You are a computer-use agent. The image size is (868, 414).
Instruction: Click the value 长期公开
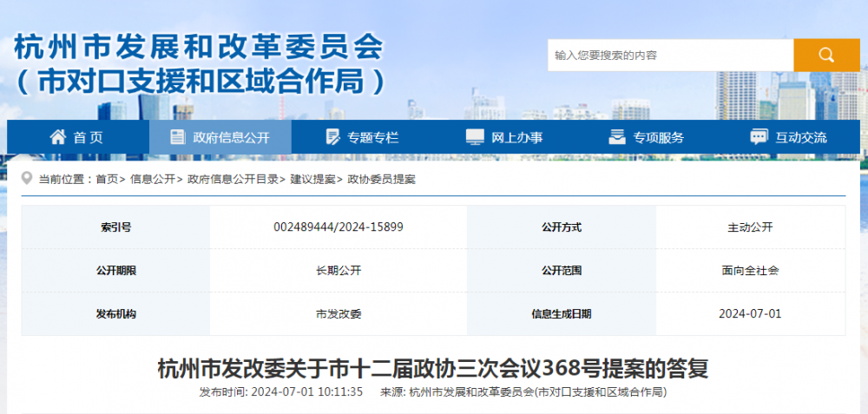point(339,271)
